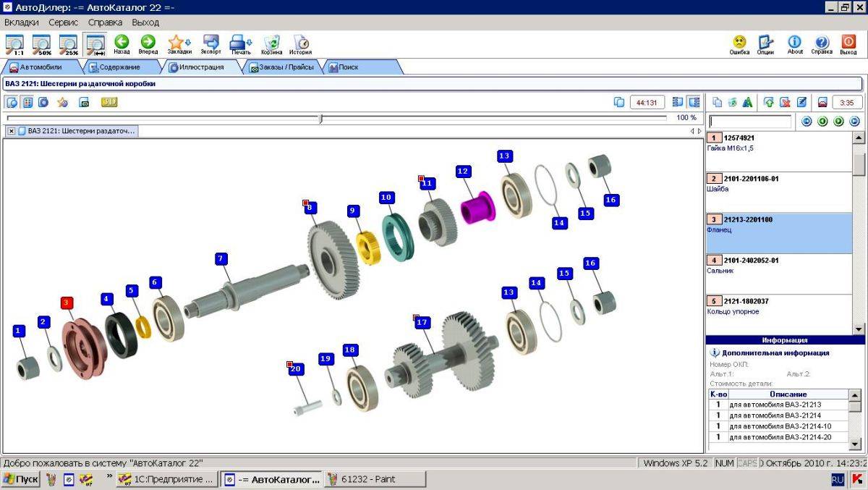Click callout number 9 on the yellow gear

click(353, 211)
